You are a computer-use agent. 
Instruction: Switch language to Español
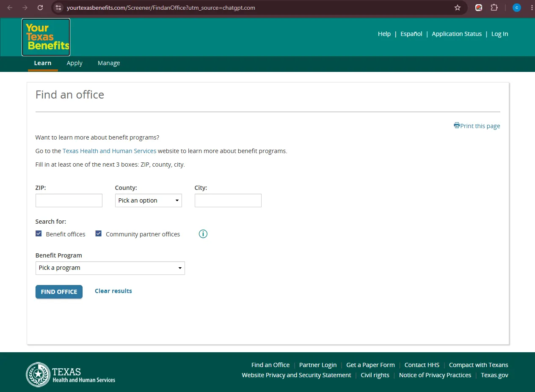[x=411, y=34]
